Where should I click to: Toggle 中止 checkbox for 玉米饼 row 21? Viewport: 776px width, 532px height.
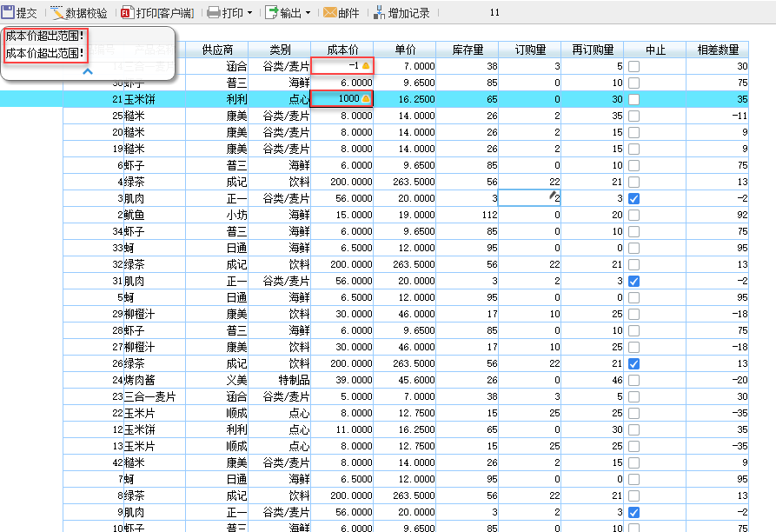(633, 99)
